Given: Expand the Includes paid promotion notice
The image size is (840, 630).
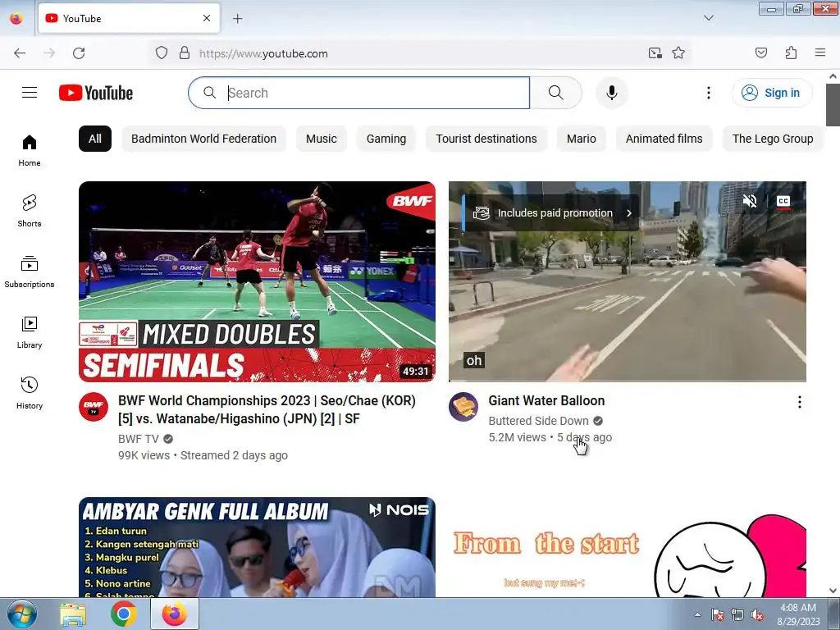Looking at the screenshot, I should point(552,212).
